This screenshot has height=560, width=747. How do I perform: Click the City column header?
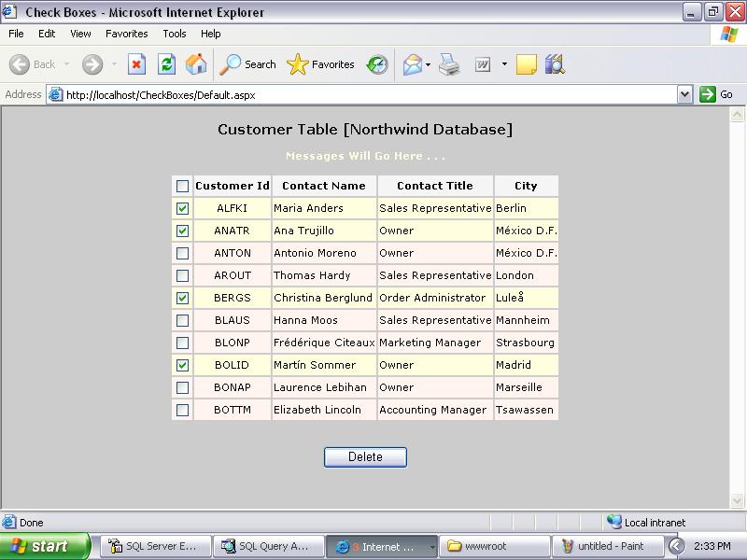(526, 186)
